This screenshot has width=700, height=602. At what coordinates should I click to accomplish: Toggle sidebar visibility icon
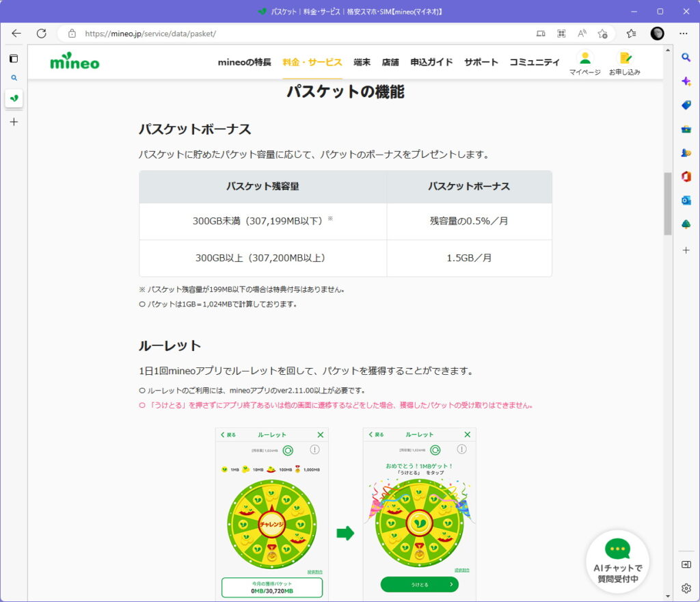coord(686,564)
